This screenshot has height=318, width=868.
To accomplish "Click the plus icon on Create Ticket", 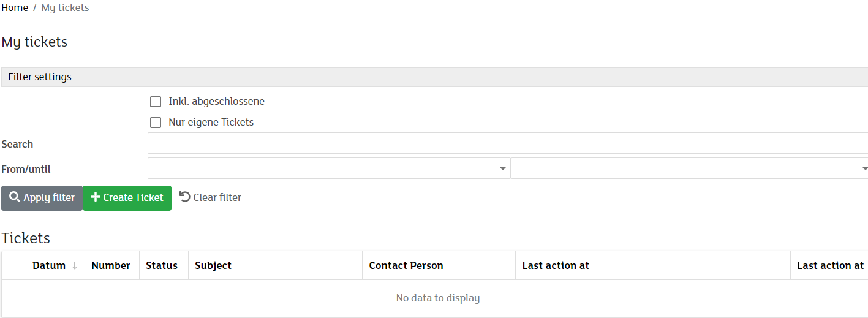I will (95, 197).
